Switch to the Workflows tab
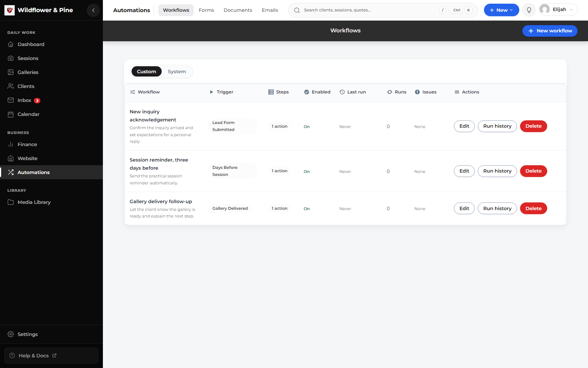Screen dimensions: 588x368 pos(176,10)
